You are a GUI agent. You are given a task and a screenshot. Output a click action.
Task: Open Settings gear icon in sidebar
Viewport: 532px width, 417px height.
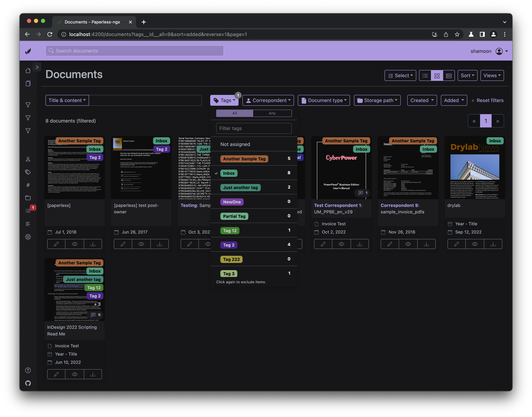coord(28,237)
